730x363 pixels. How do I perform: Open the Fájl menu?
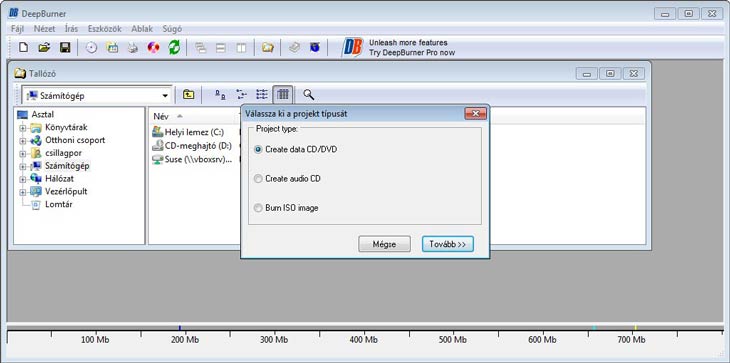click(17, 29)
